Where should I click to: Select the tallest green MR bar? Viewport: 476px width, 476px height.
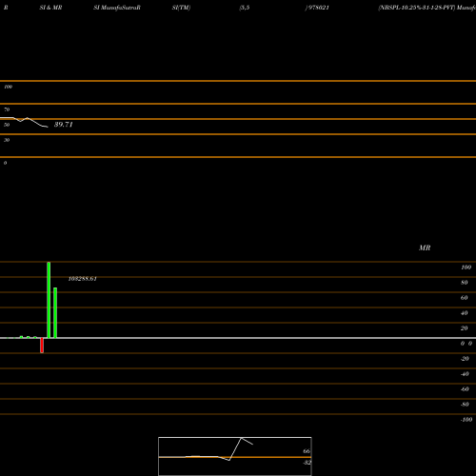[x=49, y=300]
